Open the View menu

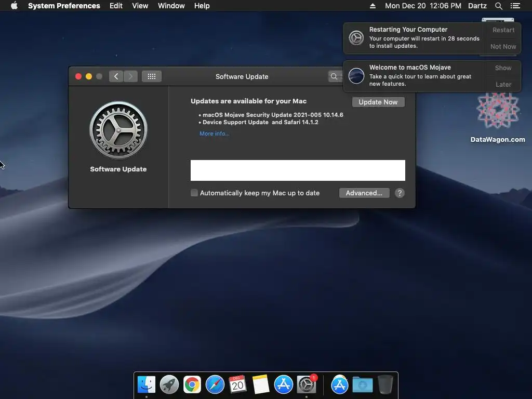coord(140,6)
